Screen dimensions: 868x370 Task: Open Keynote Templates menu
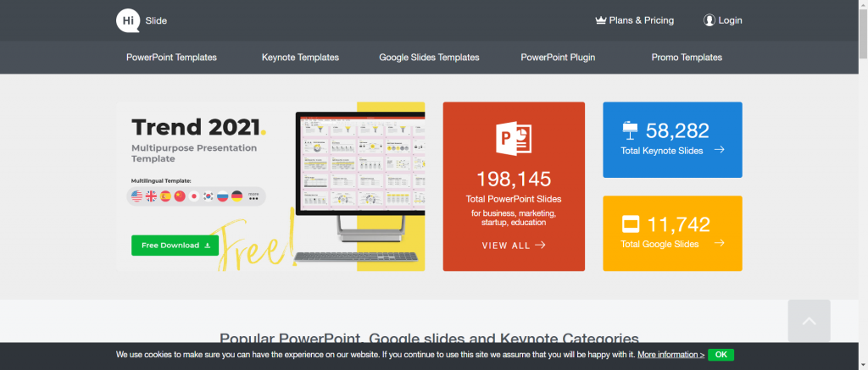[301, 58]
